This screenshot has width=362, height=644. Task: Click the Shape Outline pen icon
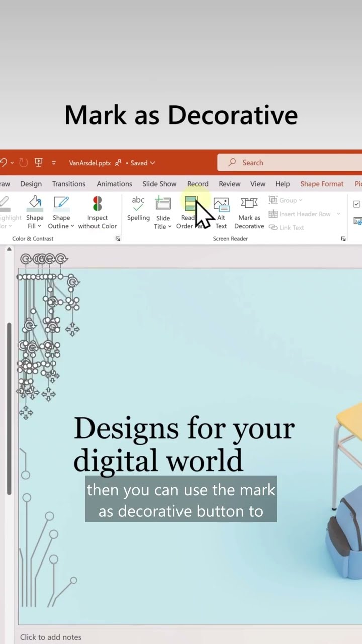pyautogui.click(x=61, y=203)
